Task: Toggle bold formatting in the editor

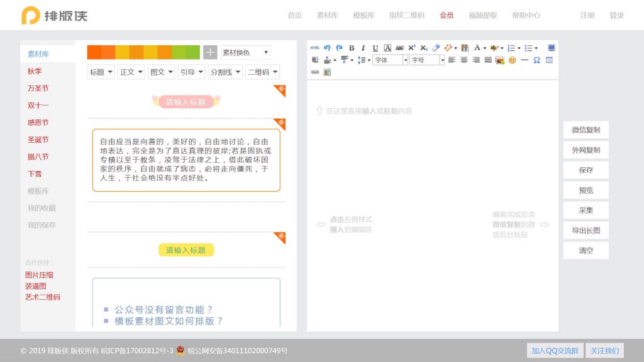Action: coord(352,47)
